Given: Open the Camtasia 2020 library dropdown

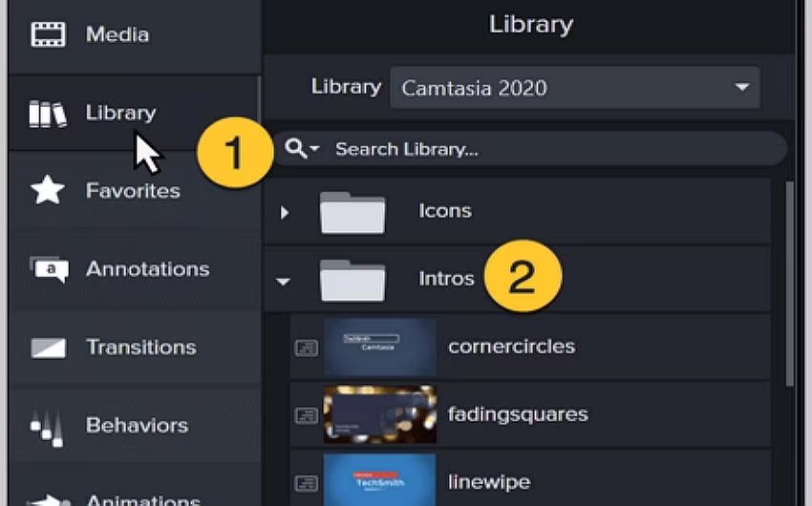Looking at the screenshot, I should pyautogui.click(x=575, y=88).
